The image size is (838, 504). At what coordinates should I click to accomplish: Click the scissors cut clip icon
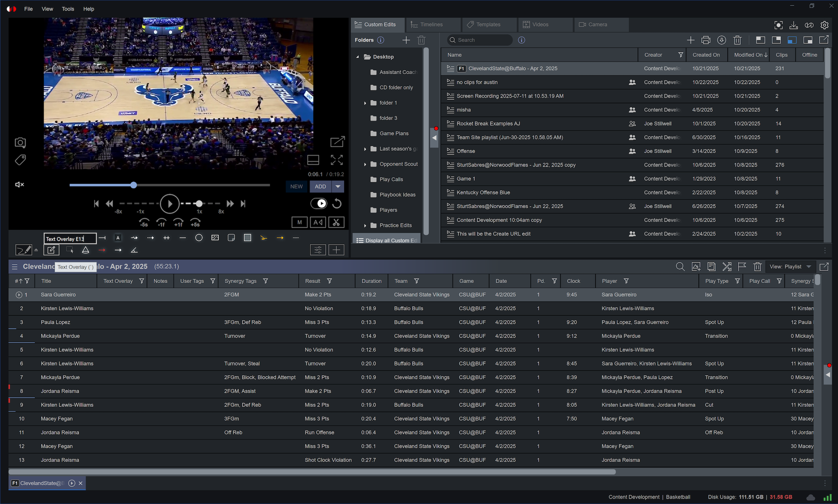click(336, 223)
